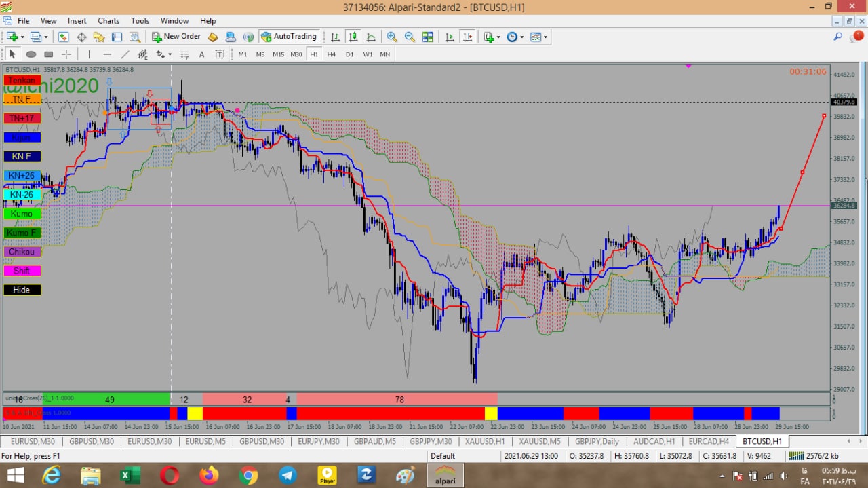The image size is (868, 488).
Task: Select the equidistant channel tool
Action: tap(142, 54)
